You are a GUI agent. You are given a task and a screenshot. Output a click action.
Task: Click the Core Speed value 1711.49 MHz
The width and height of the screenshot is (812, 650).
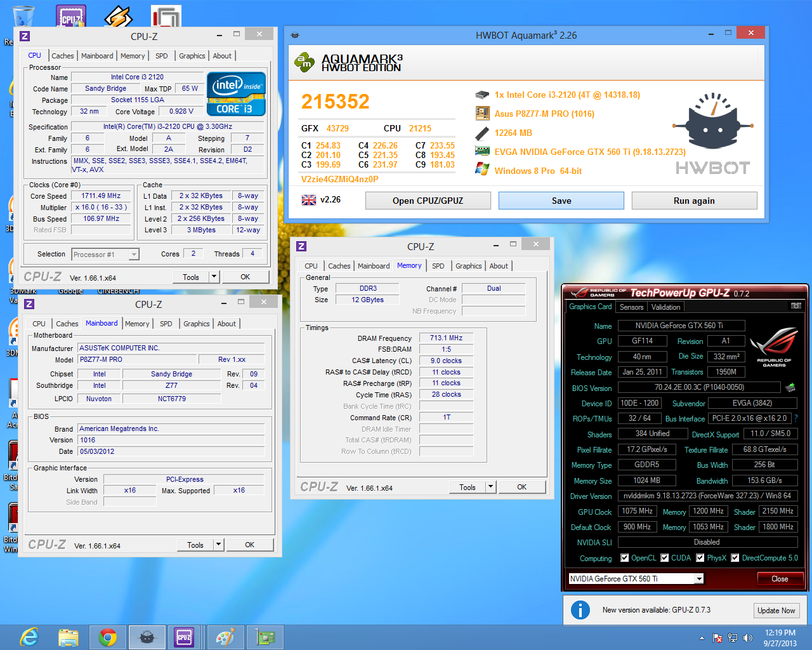(101, 196)
